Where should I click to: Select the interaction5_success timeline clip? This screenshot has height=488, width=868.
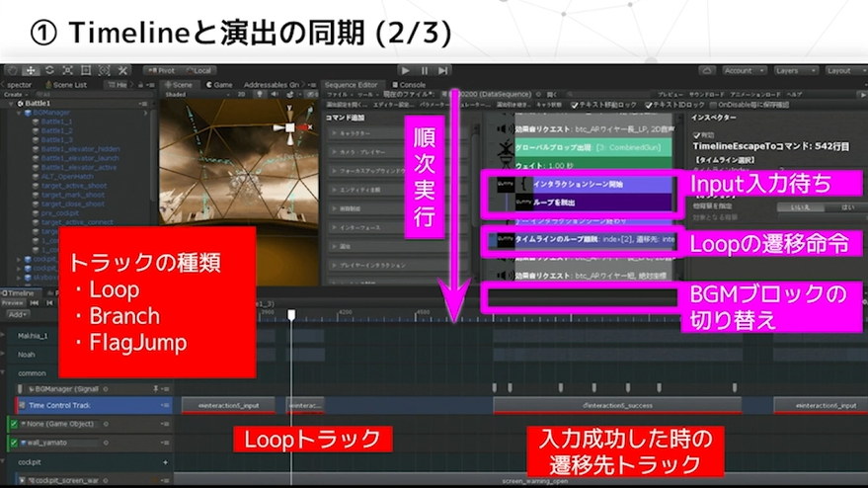click(x=617, y=405)
